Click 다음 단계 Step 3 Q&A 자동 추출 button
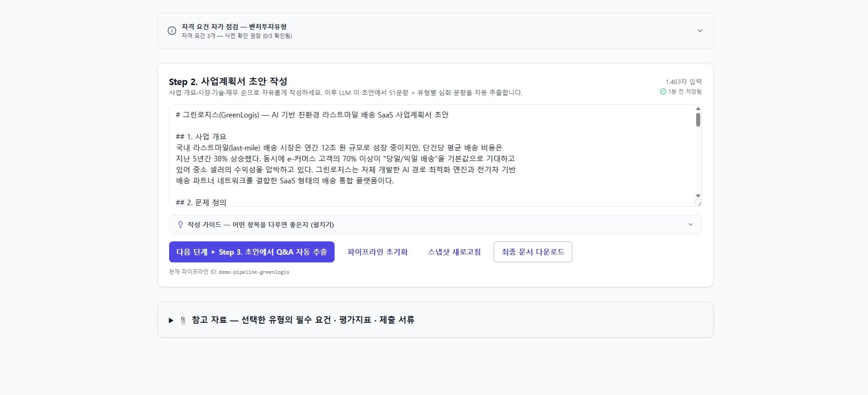The image size is (868, 395). click(252, 252)
